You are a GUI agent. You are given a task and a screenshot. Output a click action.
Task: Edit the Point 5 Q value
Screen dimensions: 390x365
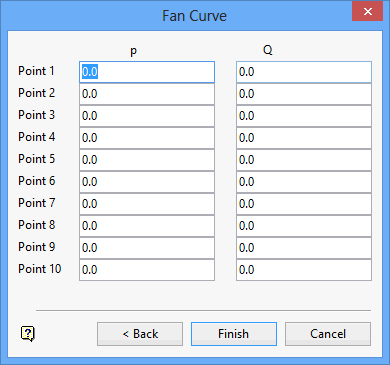tap(304, 160)
